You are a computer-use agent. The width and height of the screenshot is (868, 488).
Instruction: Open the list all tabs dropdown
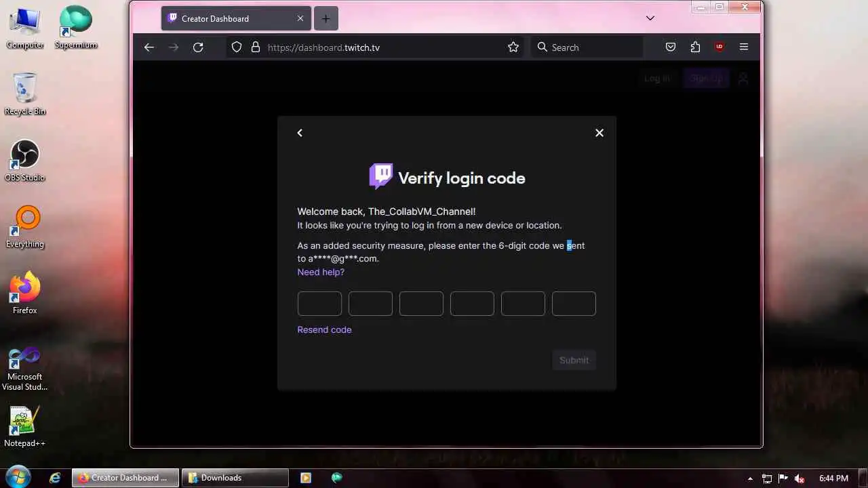click(x=650, y=18)
